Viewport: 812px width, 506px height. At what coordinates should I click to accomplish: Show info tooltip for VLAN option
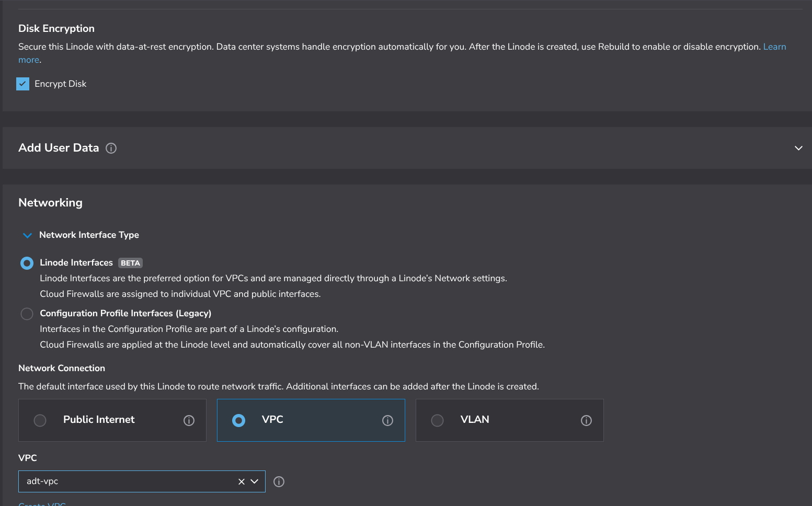[586, 421]
